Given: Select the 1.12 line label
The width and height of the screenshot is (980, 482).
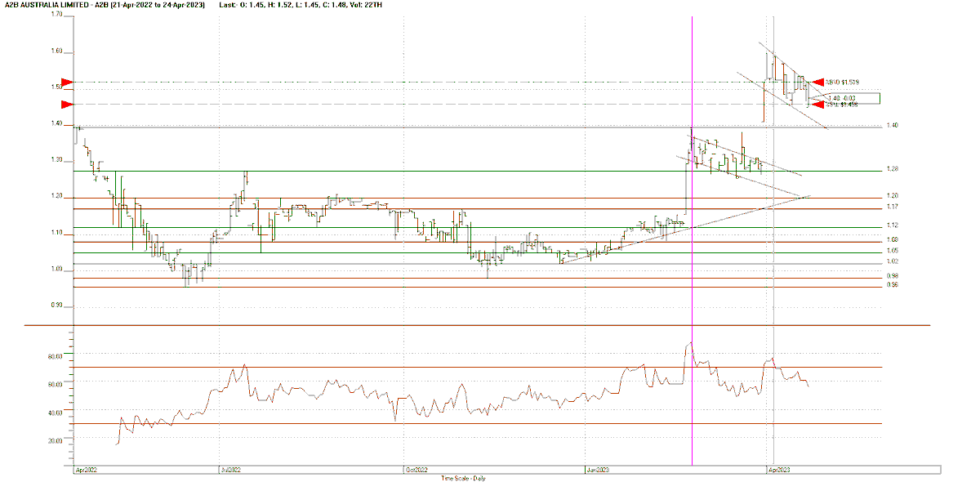Looking at the screenshot, I should tap(893, 225).
